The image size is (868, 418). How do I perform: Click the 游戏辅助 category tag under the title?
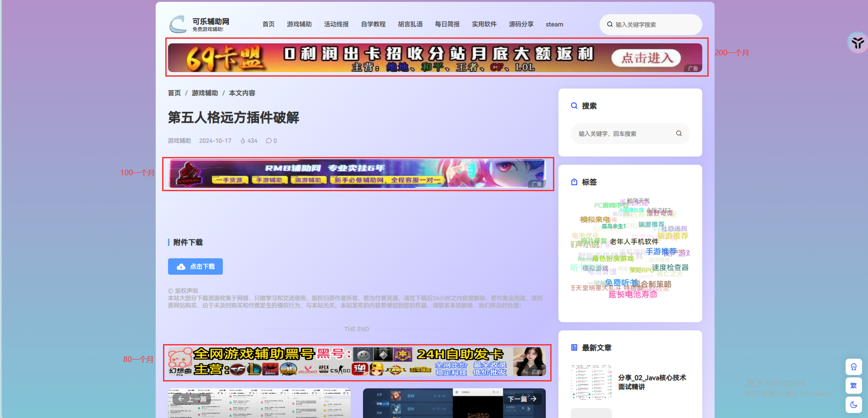[x=179, y=141]
